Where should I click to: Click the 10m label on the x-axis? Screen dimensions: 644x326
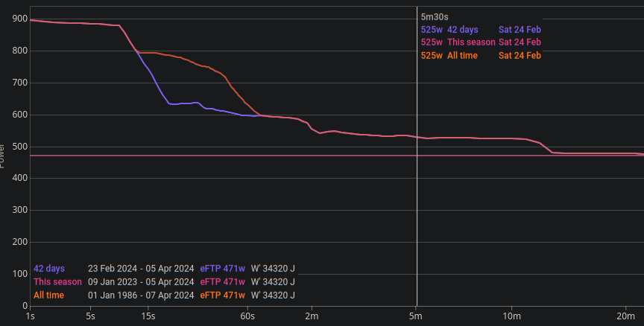coord(511,316)
